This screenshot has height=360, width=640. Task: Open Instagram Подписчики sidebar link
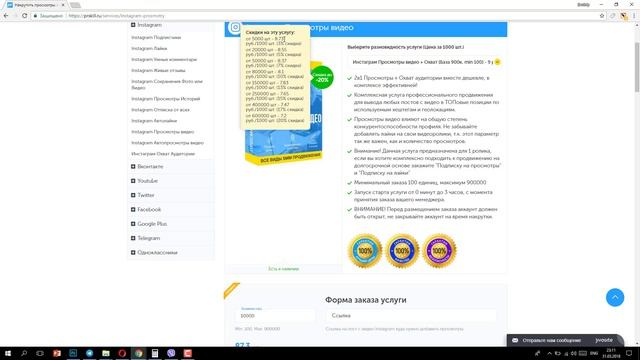pos(156,38)
